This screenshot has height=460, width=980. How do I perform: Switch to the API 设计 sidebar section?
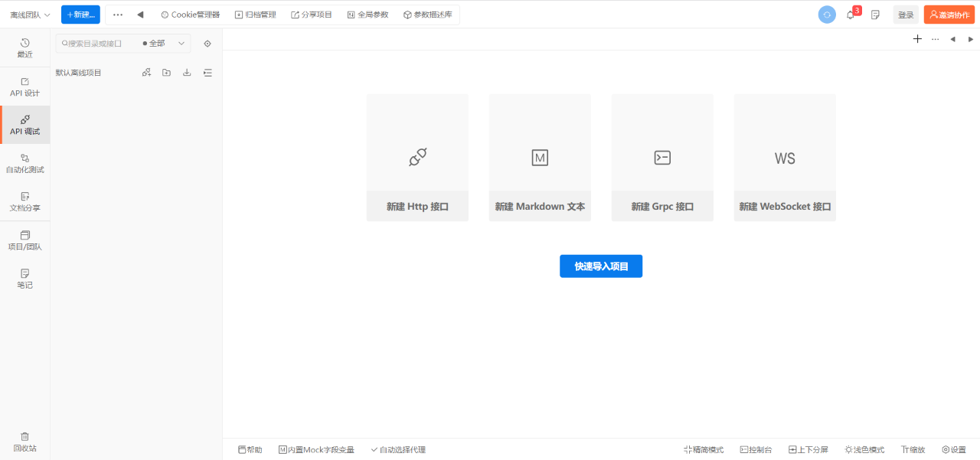click(x=24, y=86)
